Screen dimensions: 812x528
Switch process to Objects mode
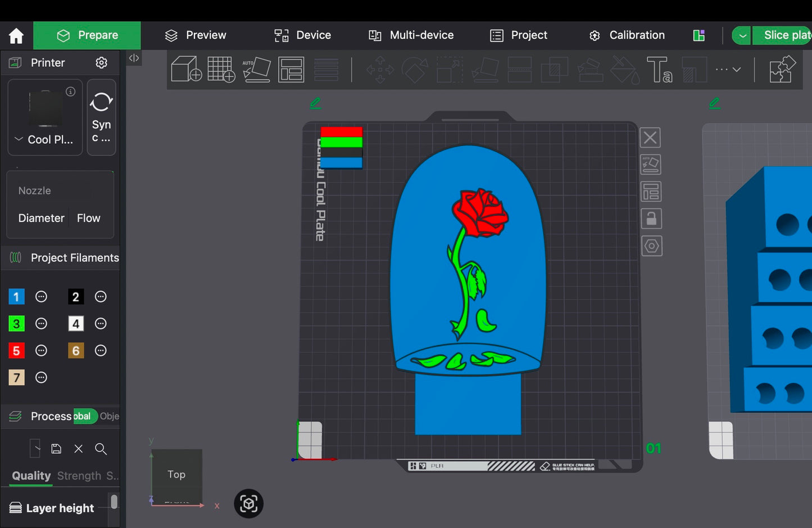(110, 416)
